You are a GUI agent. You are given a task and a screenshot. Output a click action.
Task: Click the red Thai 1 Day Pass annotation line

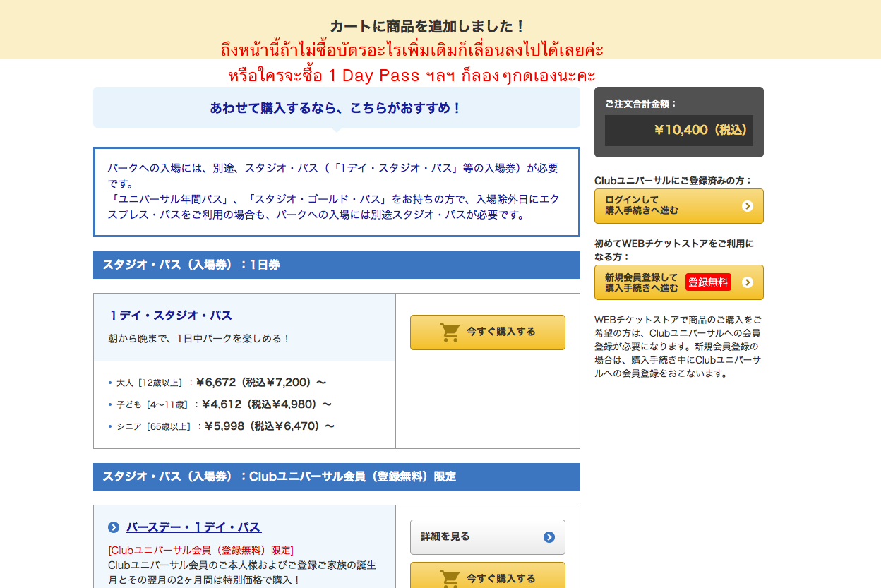tap(412, 76)
